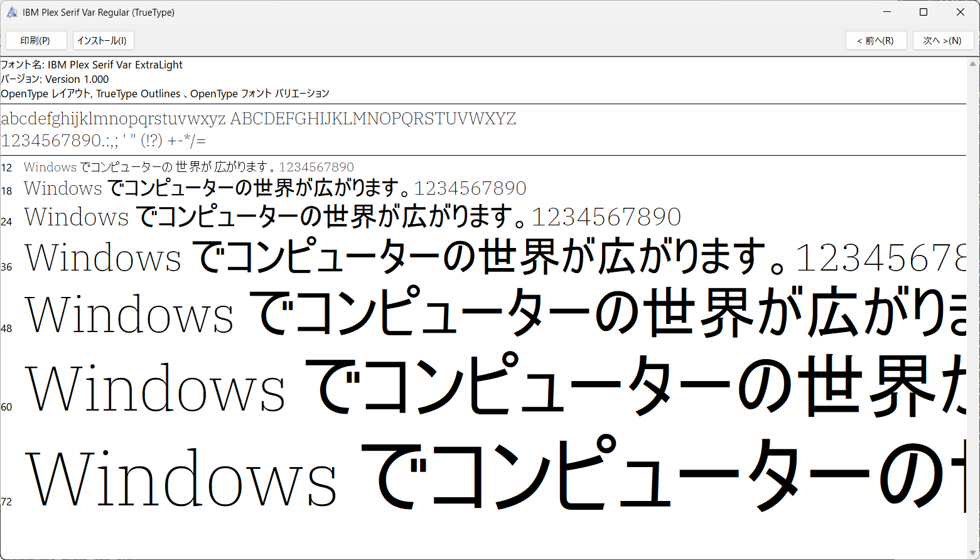
Task: Click the digits and punctuation sample line
Action: click(104, 140)
